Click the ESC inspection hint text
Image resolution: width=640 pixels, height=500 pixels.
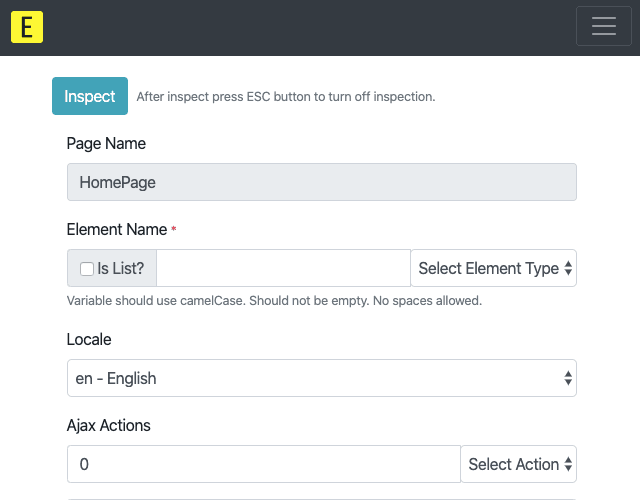click(286, 97)
